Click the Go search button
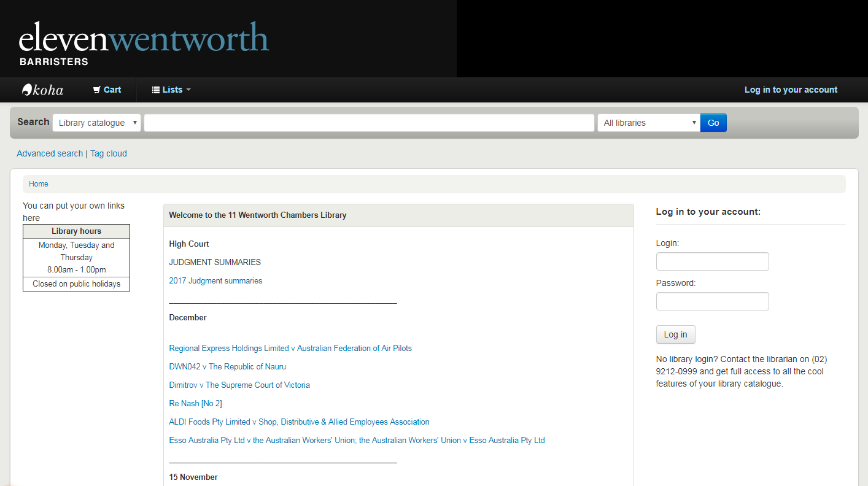This screenshot has height=486, width=868. [x=713, y=123]
